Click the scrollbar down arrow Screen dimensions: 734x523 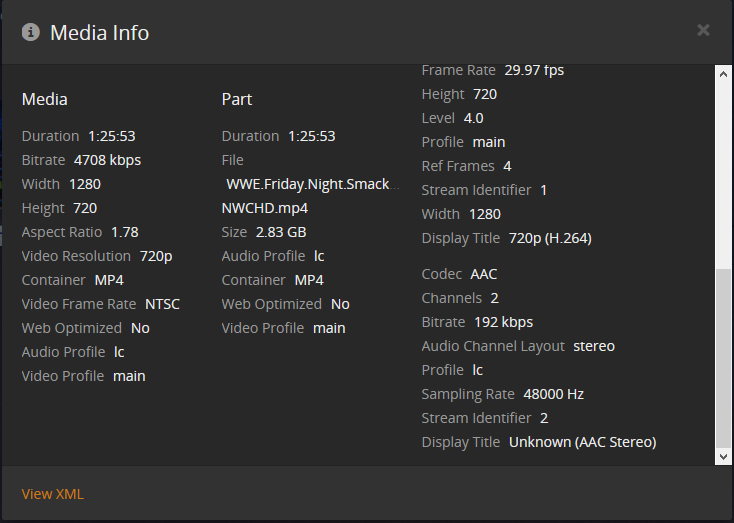pos(724,456)
